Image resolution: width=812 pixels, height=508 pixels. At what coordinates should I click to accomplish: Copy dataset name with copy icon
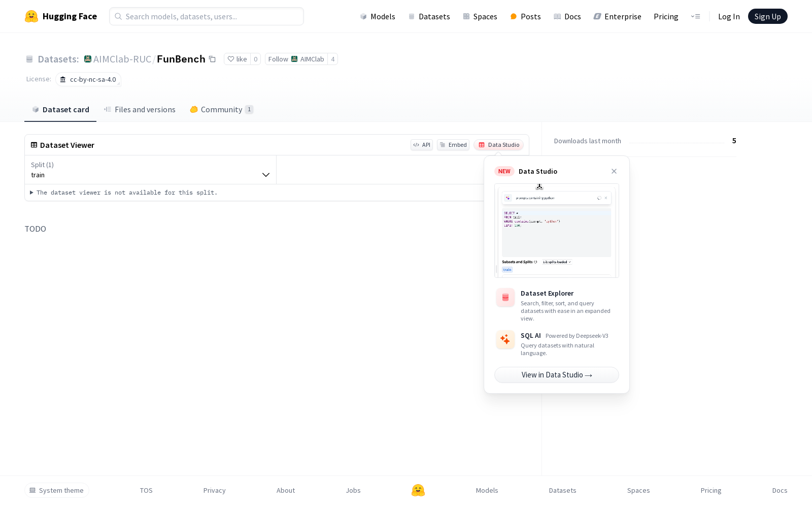point(213,59)
